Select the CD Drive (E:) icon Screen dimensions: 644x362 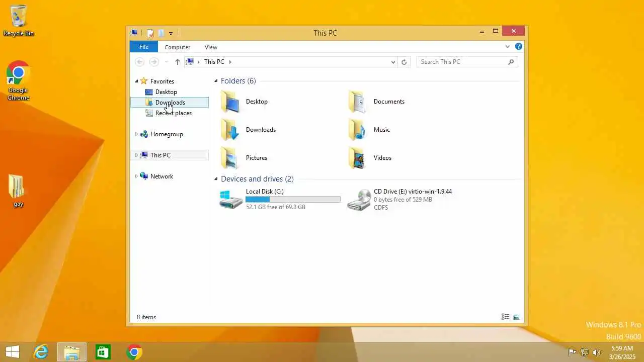(x=359, y=200)
